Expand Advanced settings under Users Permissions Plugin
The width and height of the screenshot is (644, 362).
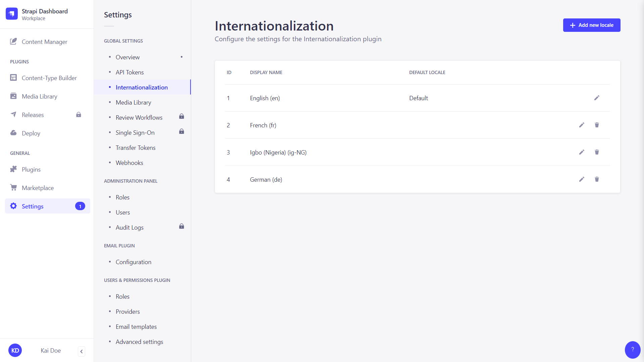pyautogui.click(x=139, y=341)
